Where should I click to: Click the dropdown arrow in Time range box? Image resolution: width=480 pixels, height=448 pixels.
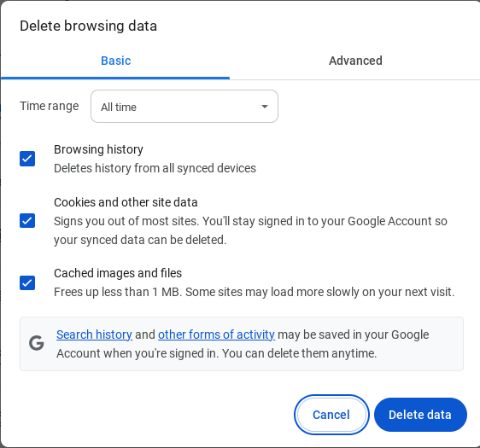(x=265, y=107)
